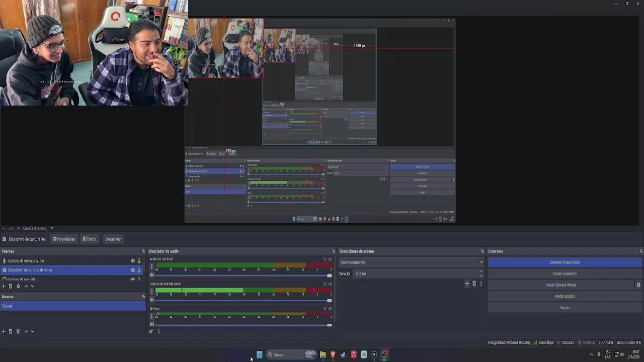Image resolution: width=644 pixels, height=362 pixels.
Task: Add a new source in Fuentes panel
Action: (4, 286)
